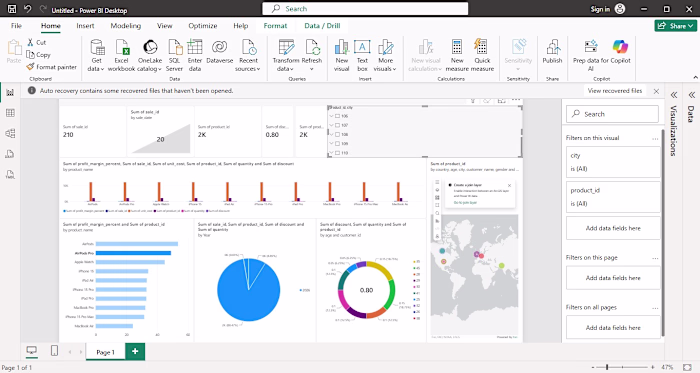This screenshot has width=700, height=373.
Task: Select desktop layout icon at bottom
Action: point(31,351)
